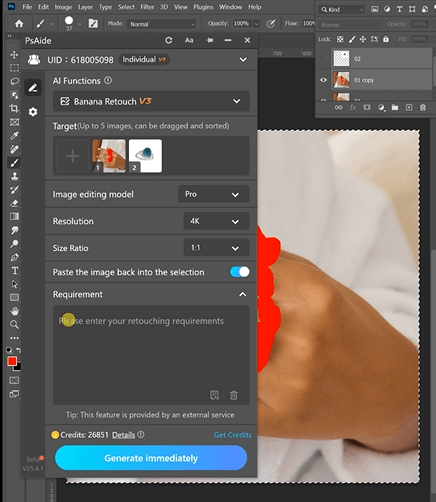Open the brush preset picker arrow
Viewport: 436px width, 502px height.
pos(80,24)
